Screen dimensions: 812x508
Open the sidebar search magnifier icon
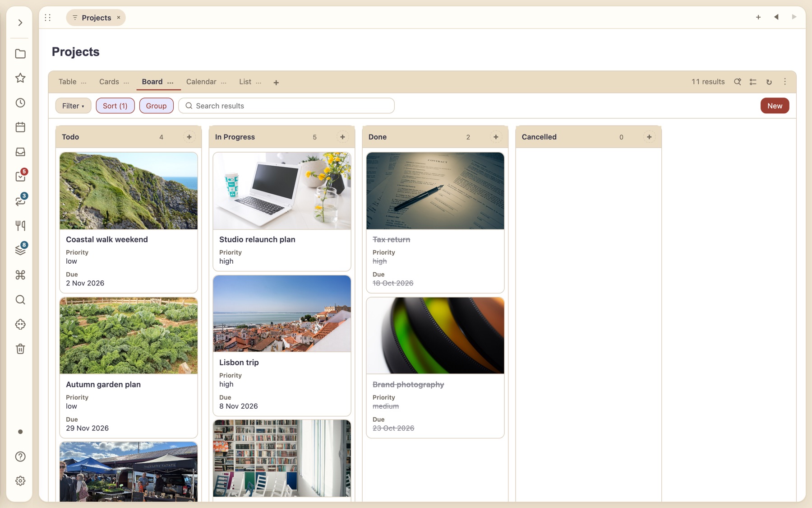20,300
